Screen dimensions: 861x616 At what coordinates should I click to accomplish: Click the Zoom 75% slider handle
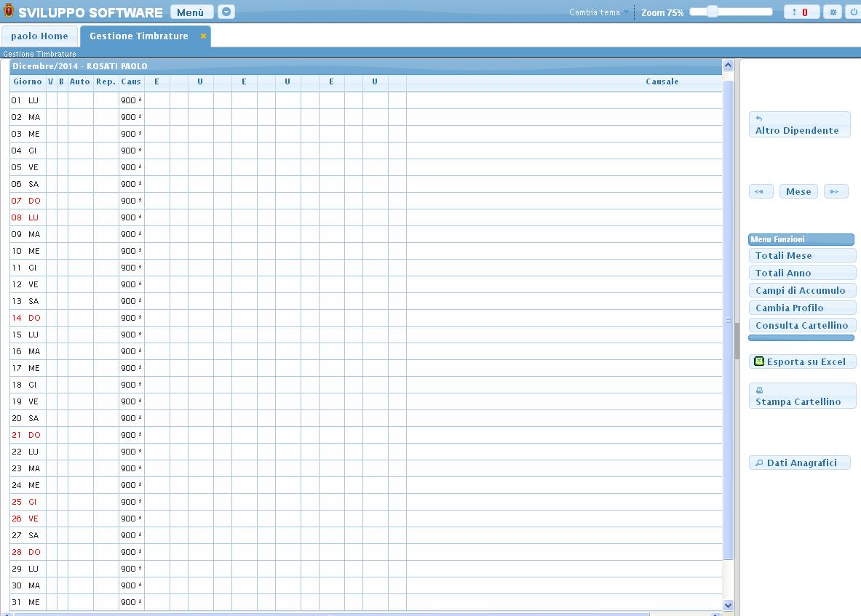click(712, 12)
